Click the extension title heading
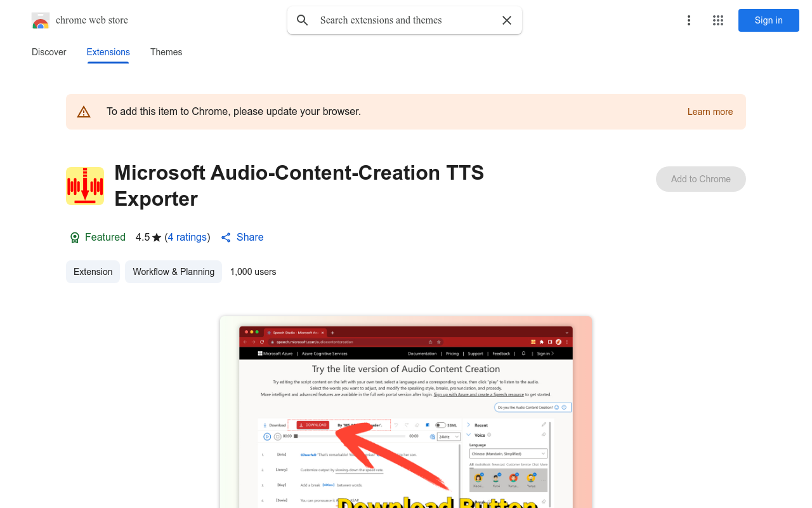 (299, 185)
